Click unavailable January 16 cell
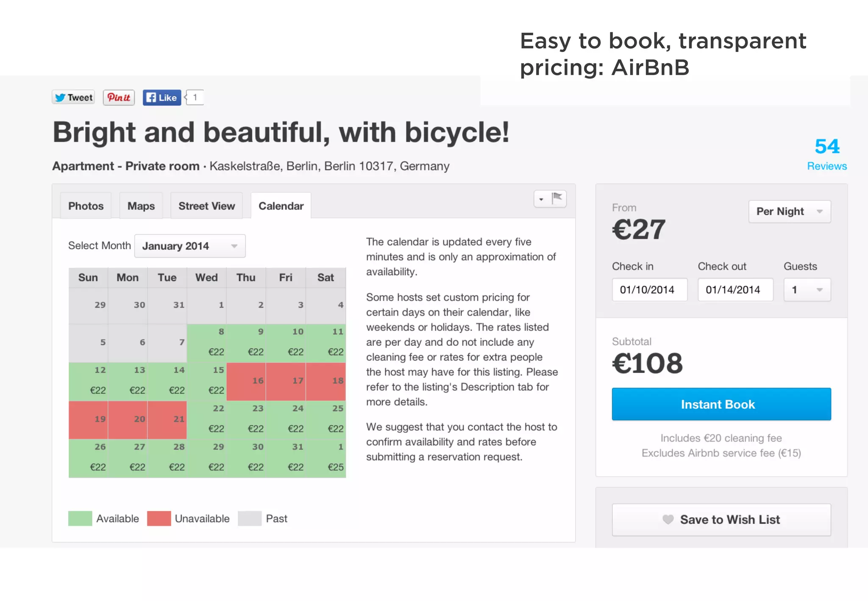 point(246,382)
